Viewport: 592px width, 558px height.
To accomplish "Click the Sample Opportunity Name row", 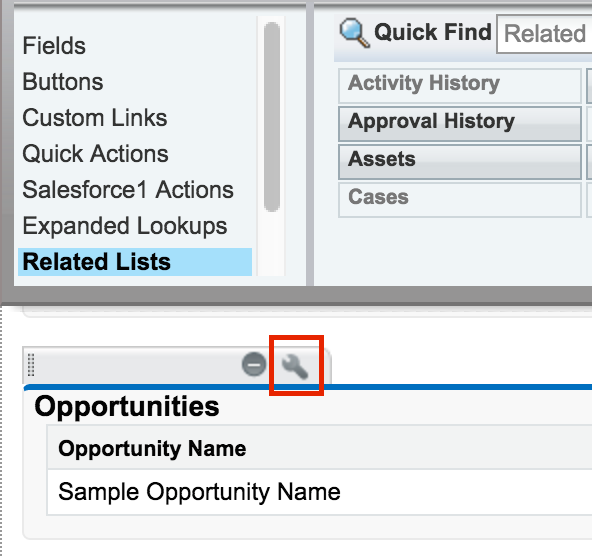I will [319, 492].
